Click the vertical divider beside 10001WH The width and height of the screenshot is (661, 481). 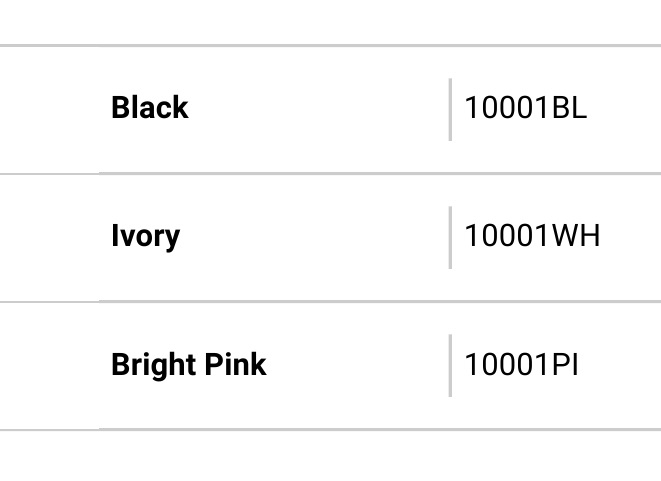pos(450,237)
